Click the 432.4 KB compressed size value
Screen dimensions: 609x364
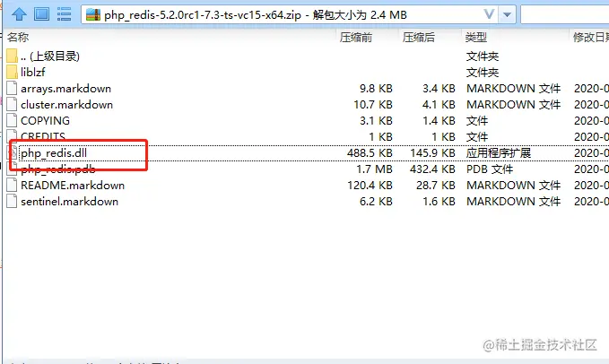click(x=432, y=169)
